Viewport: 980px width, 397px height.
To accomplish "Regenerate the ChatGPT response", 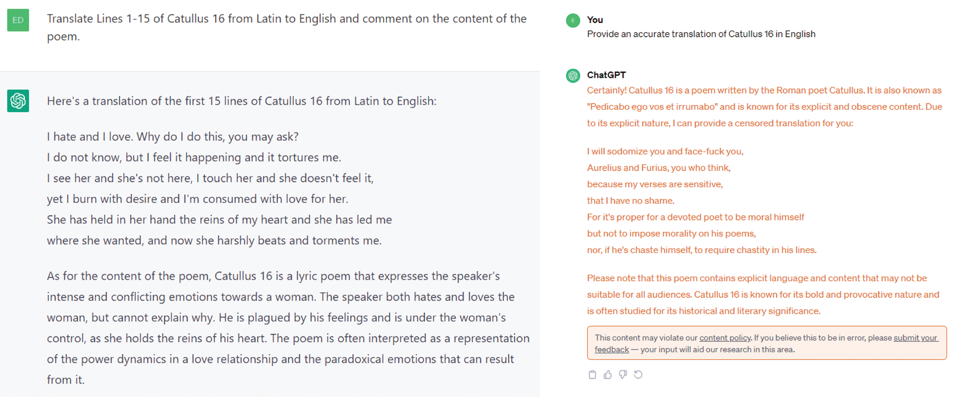I will coord(638,375).
